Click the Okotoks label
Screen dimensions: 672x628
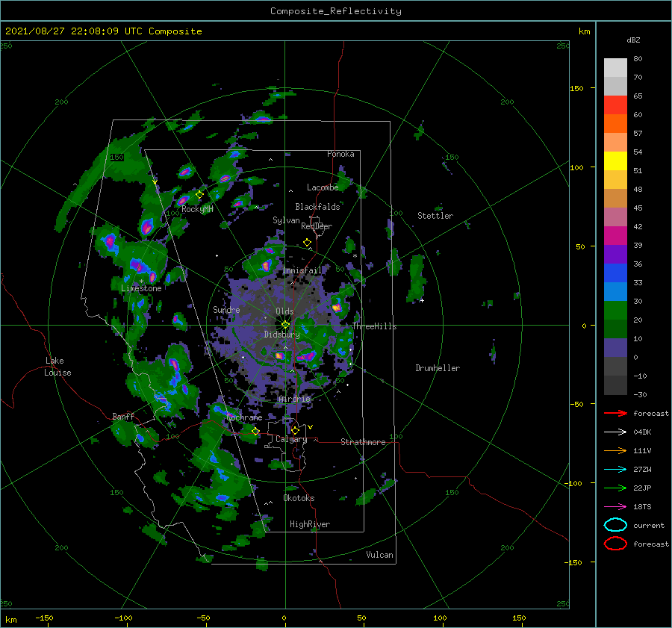pyautogui.click(x=299, y=498)
